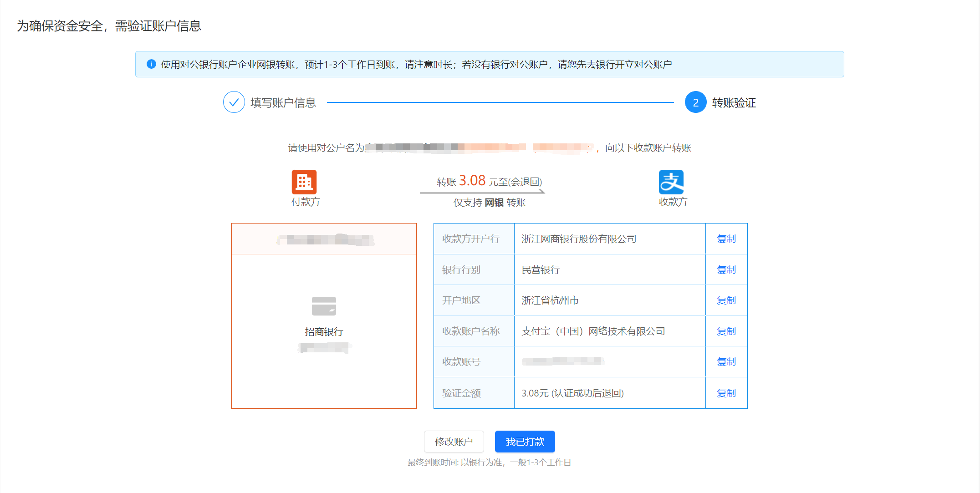This screenshot has width=980, height=493.
Task: Click the 收款账号 row header
Action: coord(474,361)
